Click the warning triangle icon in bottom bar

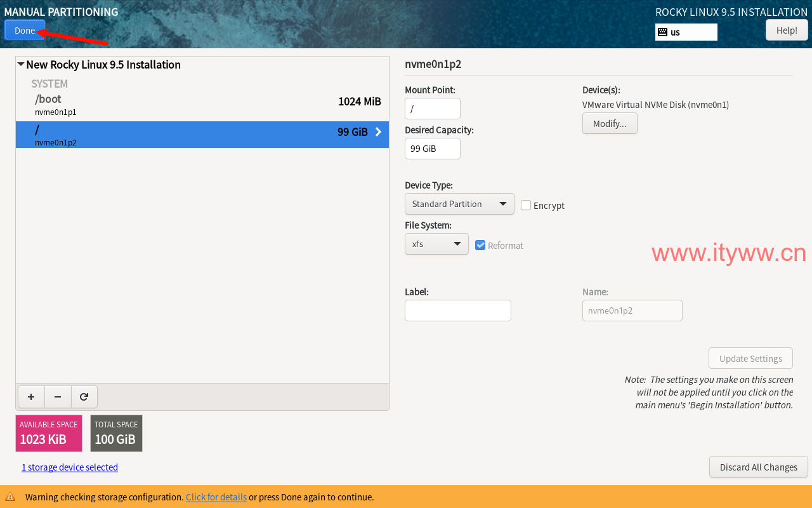coord(10,497)
